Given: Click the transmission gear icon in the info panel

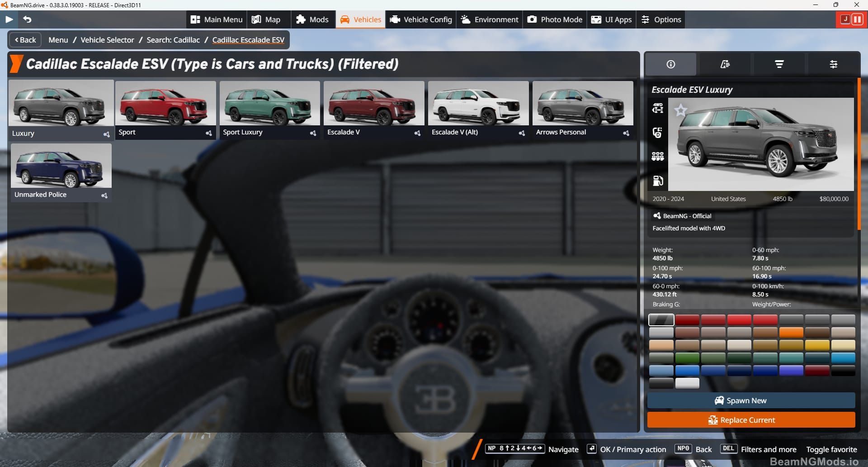Looking at the screenshot, I should (658, 133).
